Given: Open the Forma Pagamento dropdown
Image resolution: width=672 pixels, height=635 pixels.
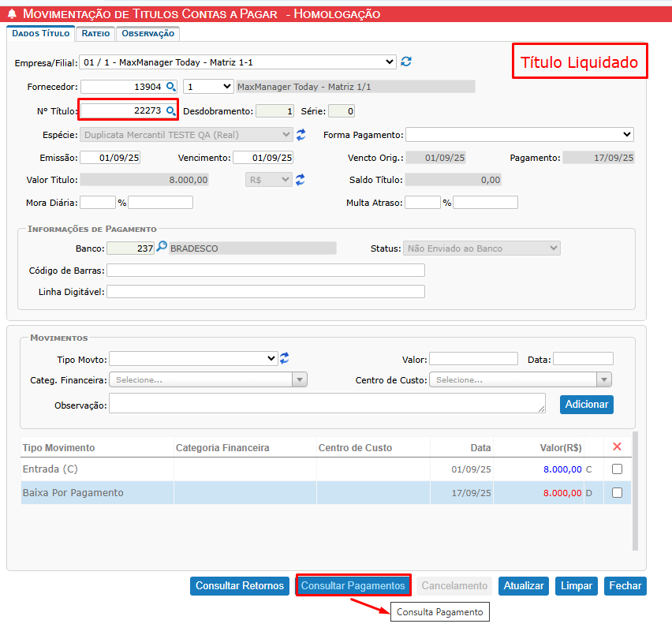Looking at the screenshot, I should point(520,135).
